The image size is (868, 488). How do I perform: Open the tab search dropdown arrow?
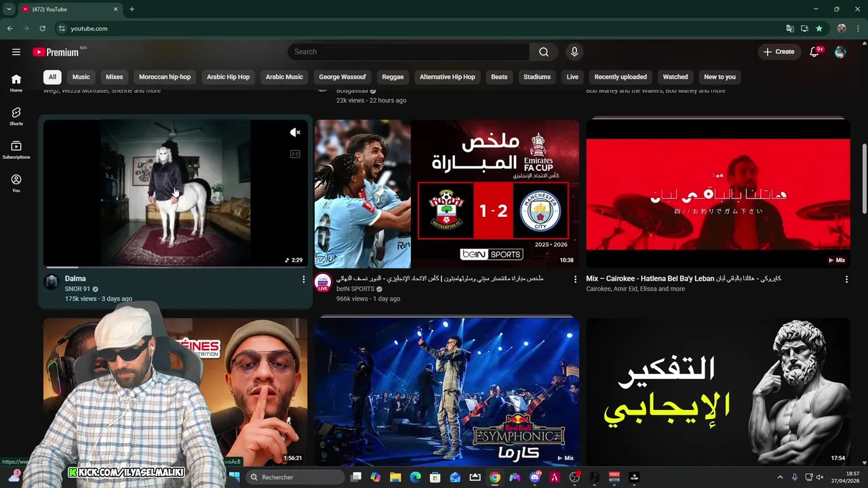click(9, 9)
